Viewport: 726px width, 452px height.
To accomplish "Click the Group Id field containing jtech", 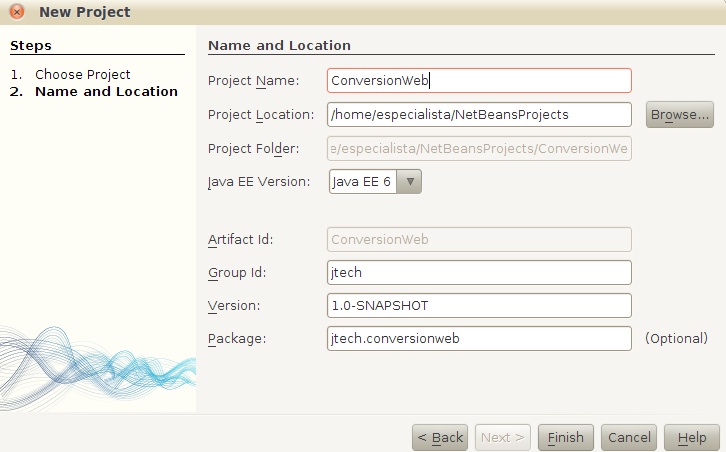I will coord(479,272).
